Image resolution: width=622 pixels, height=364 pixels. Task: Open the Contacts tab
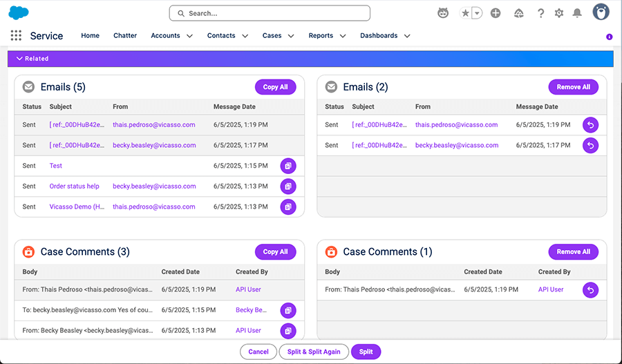[x=221, y=36]
